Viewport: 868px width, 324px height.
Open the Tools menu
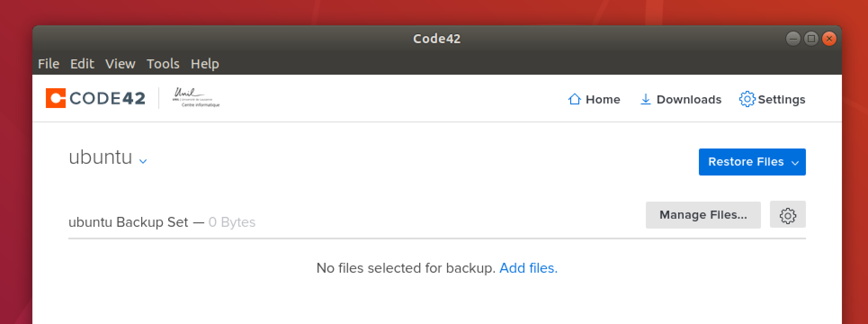click(x=163, y=64)
